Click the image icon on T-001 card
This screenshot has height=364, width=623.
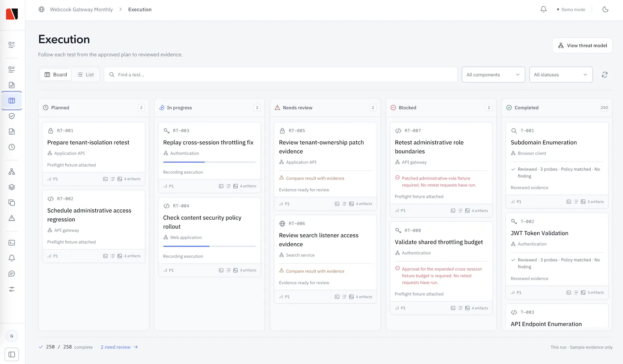(583, 202)
